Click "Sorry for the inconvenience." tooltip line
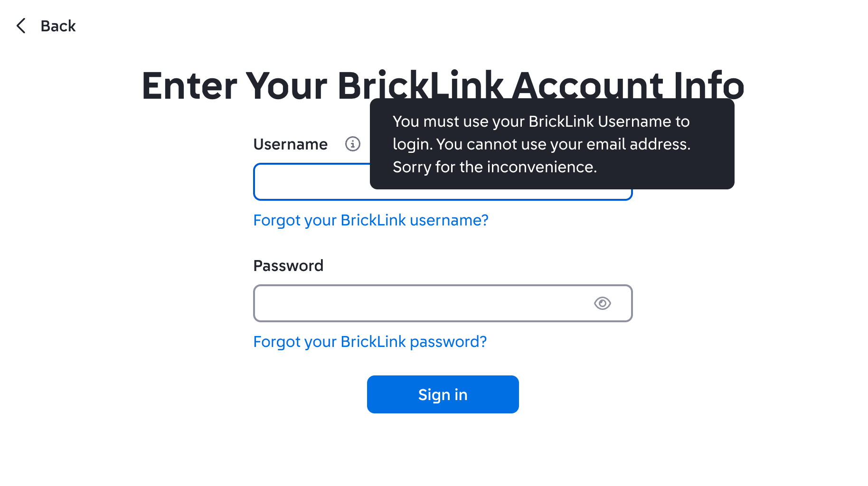The height and width of the screenshot is (486, 868). [494, 167]
